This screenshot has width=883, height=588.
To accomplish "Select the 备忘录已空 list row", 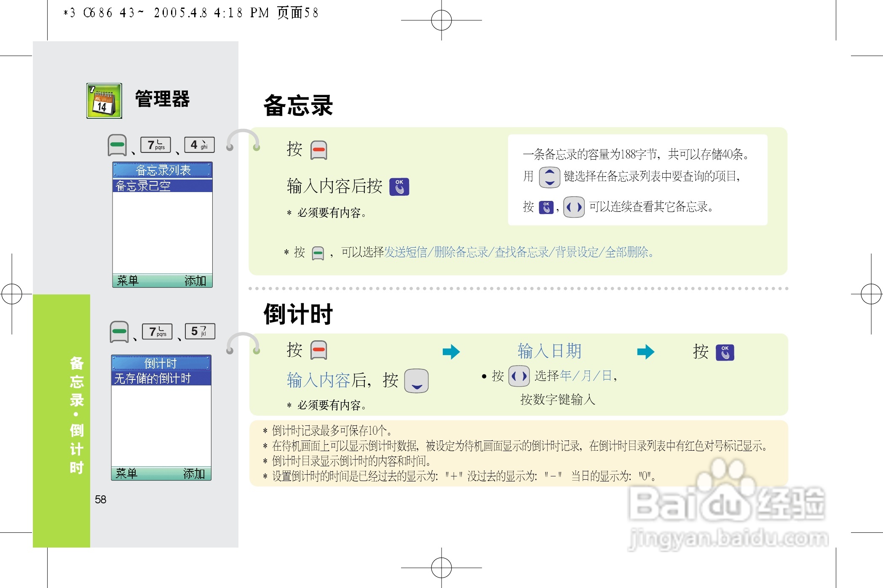I will [x=162, y=186].
